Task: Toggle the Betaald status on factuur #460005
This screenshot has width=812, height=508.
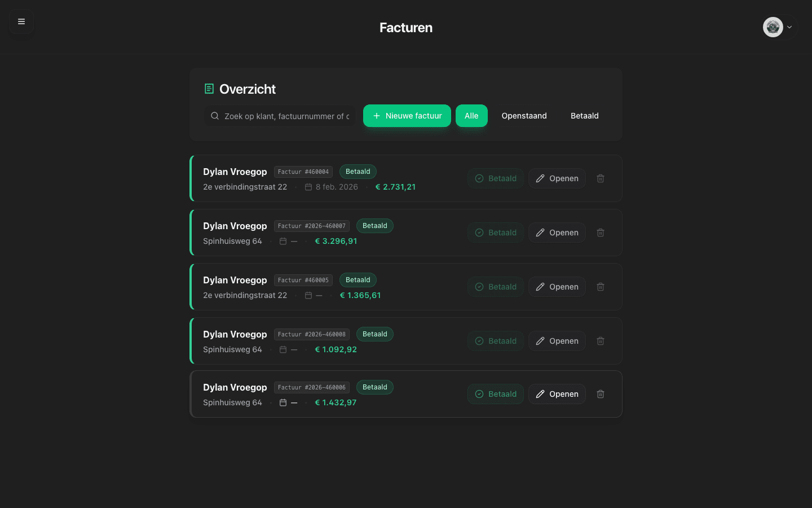Action: tap(496, 287)
